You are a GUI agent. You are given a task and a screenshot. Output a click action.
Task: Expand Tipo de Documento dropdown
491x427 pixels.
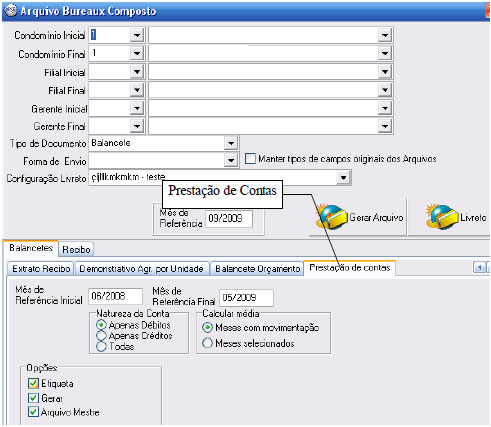(x=230, y=143)
